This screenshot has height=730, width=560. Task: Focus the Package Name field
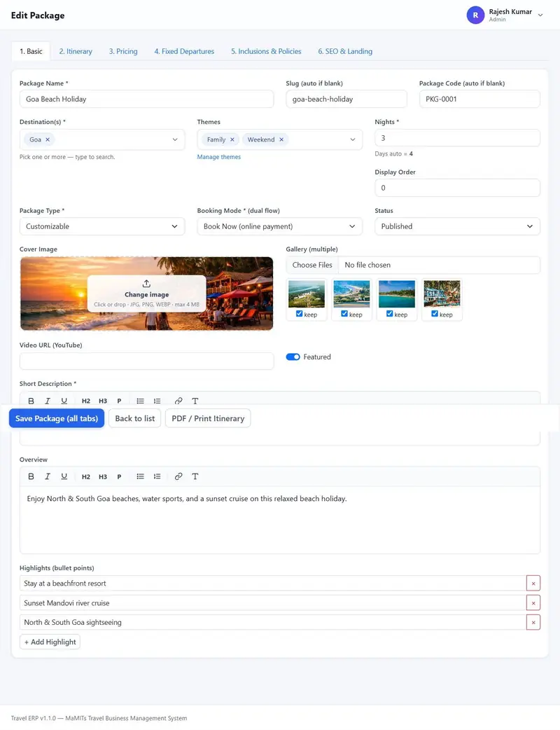point(146,99)
